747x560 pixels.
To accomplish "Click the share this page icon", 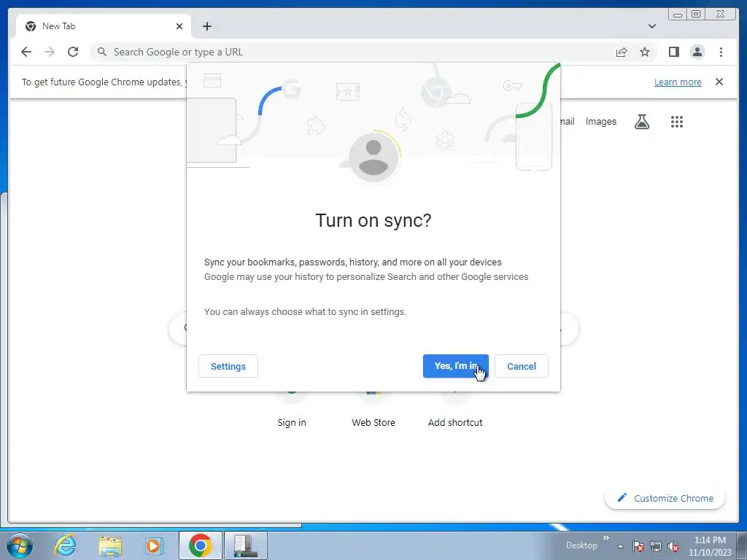I will pos(622,52).
